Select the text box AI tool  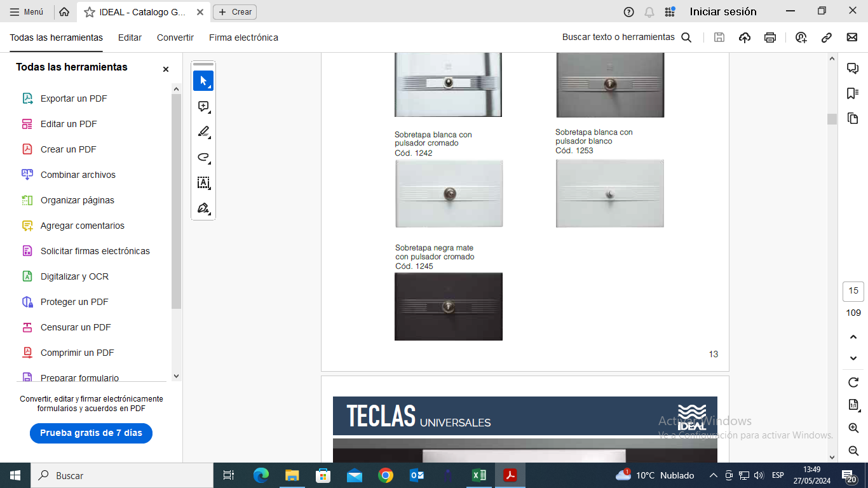pyautogui.click(x=203, y=182)
